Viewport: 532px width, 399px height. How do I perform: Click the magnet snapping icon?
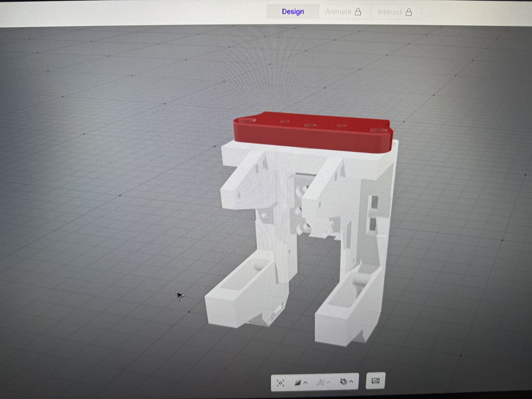[343, 381]
